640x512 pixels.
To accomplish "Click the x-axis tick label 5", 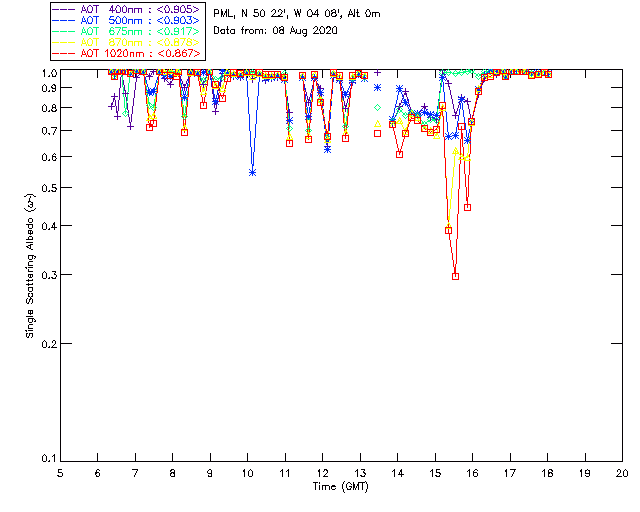I will coord(60,473).
